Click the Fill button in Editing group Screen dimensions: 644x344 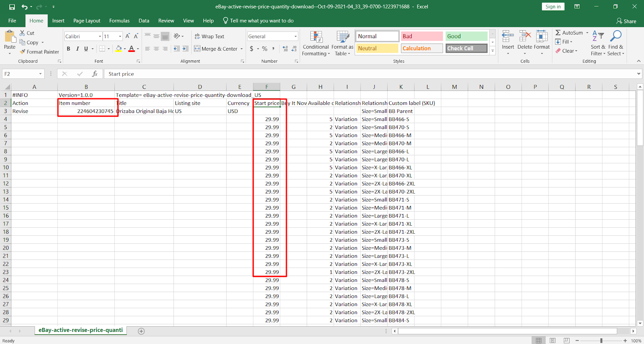click(563, 42)
